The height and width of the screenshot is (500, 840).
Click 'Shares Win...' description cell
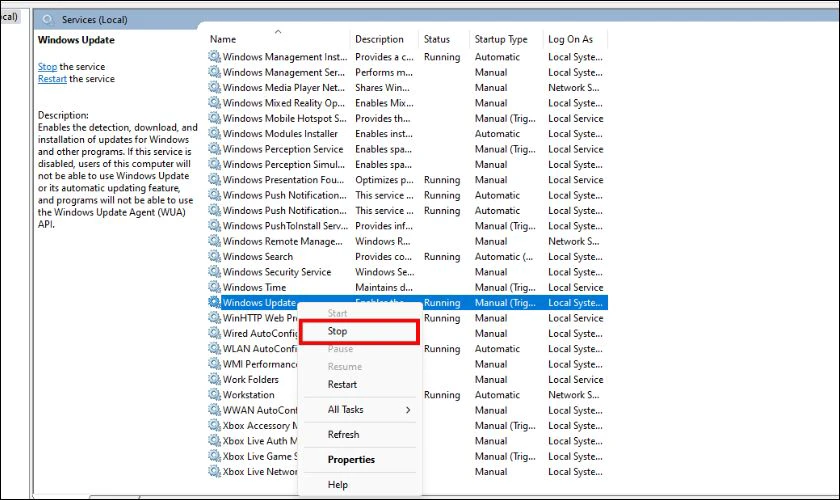coord(382,87)
